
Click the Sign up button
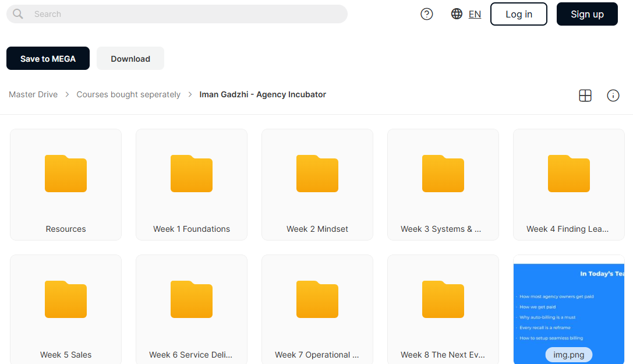click(587, 14)
